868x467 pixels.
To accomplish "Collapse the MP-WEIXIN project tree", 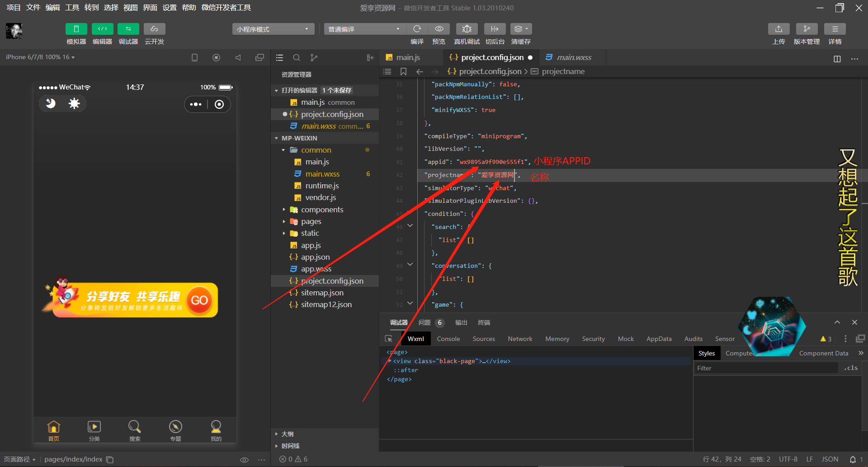I will click(276, 138).
